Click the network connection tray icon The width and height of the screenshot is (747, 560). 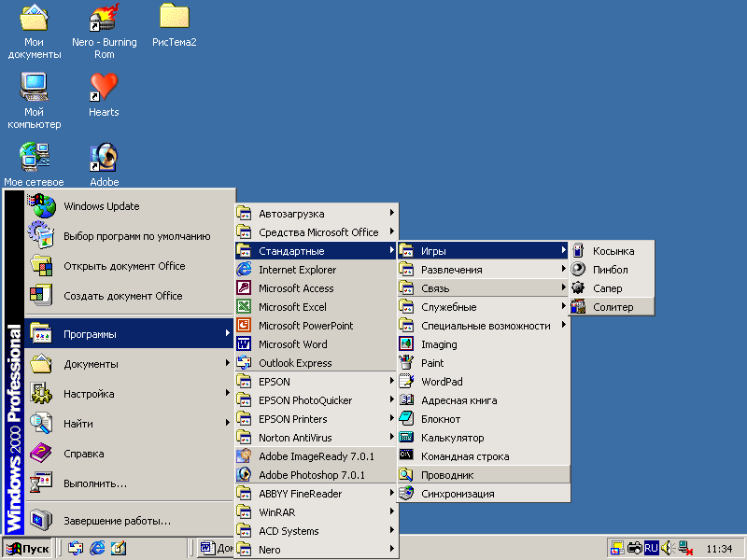pos(685,548)
